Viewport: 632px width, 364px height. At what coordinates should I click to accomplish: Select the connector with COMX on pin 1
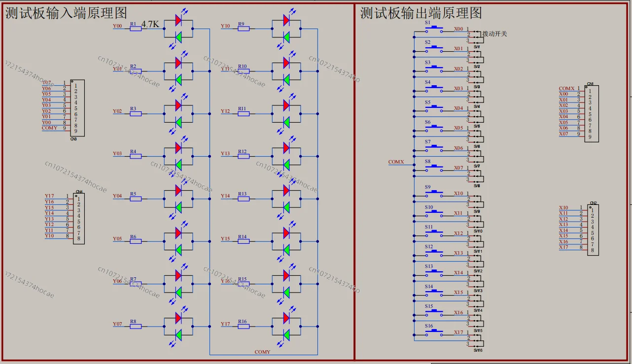pyautogui.click(x=592, y=114)
